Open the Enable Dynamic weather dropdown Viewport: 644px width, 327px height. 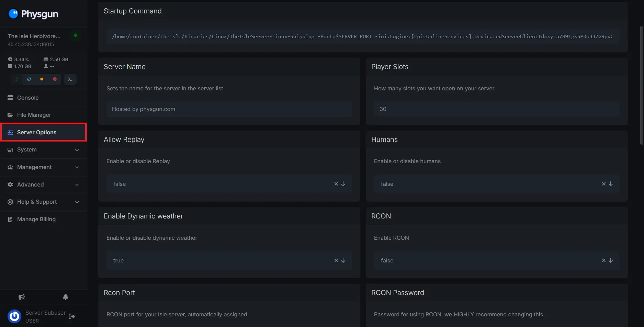(x=343, y=260)
